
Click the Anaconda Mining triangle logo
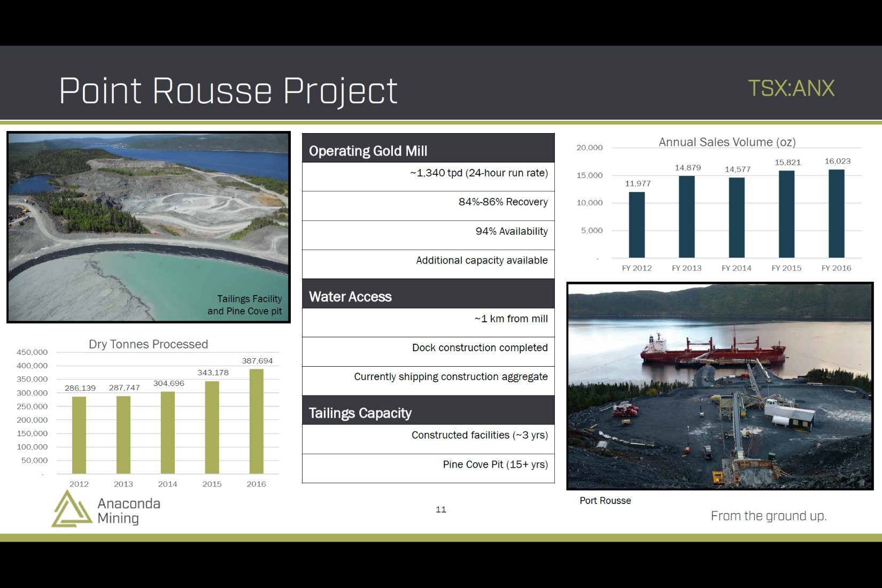click(72, 508)
